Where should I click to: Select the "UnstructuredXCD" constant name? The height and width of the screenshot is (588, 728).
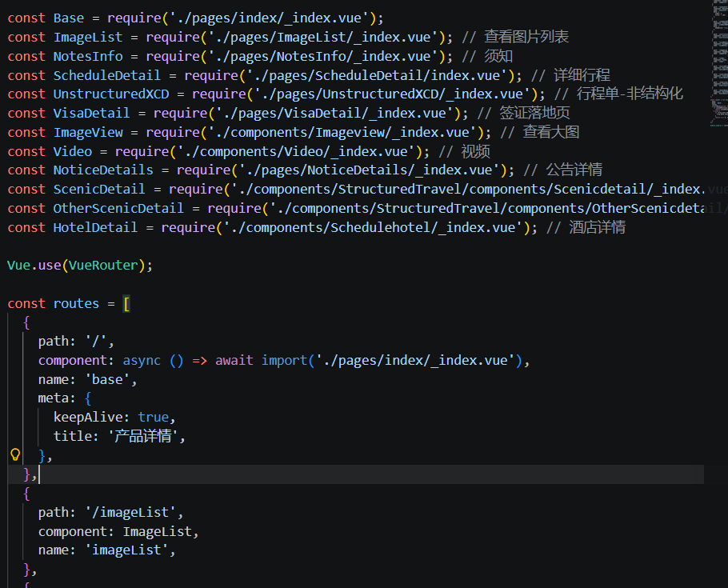[x=111, y=94]
